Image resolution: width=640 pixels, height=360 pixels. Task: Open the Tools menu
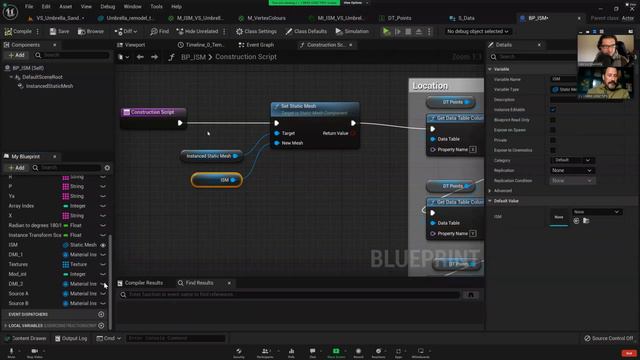click(156, 7)
